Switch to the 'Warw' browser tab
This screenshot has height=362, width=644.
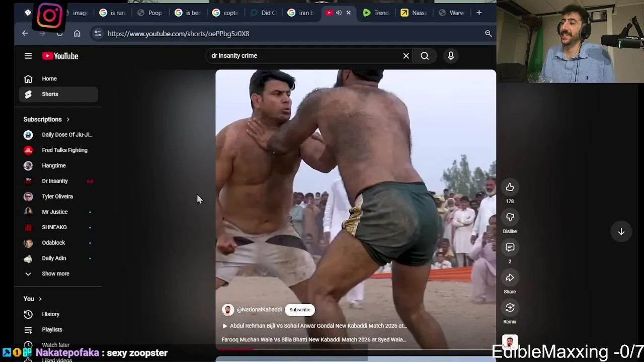coord(451,13)
